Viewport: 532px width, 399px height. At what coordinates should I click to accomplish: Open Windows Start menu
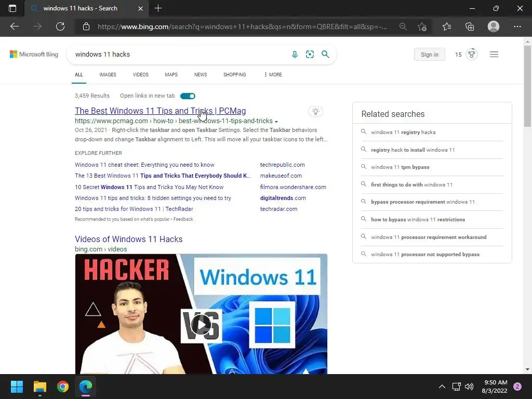tap(17, 387)
